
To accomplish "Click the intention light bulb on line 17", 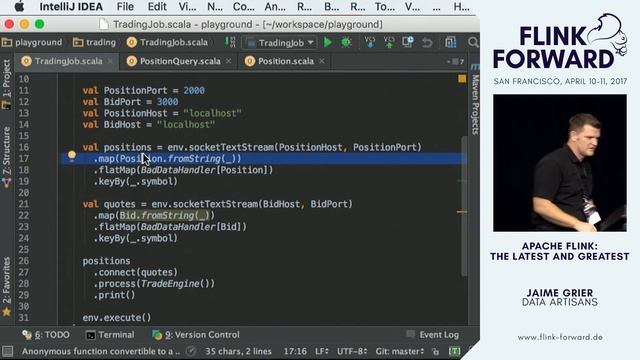I will tap(72, 156).
